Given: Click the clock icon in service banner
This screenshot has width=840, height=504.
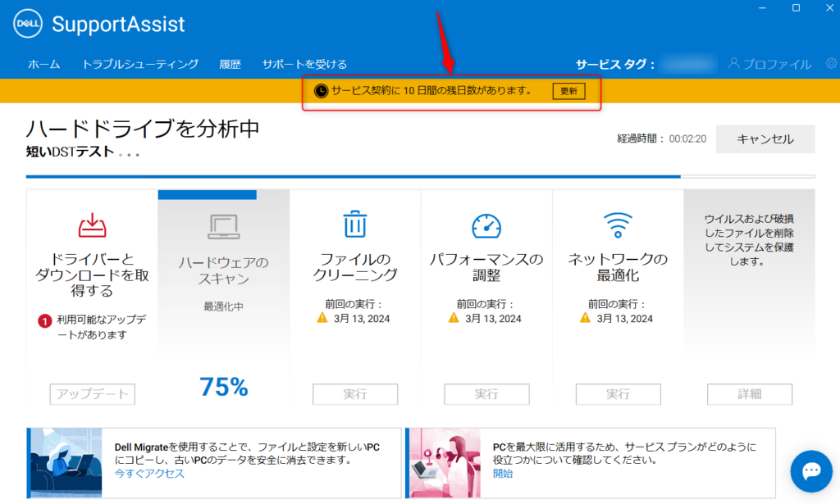Looking at the screenshot, I should click(321, 91).
